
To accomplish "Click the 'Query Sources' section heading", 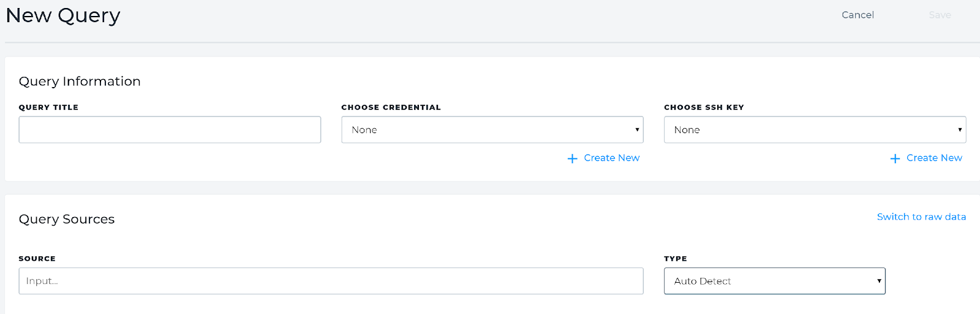I will 67,220.
